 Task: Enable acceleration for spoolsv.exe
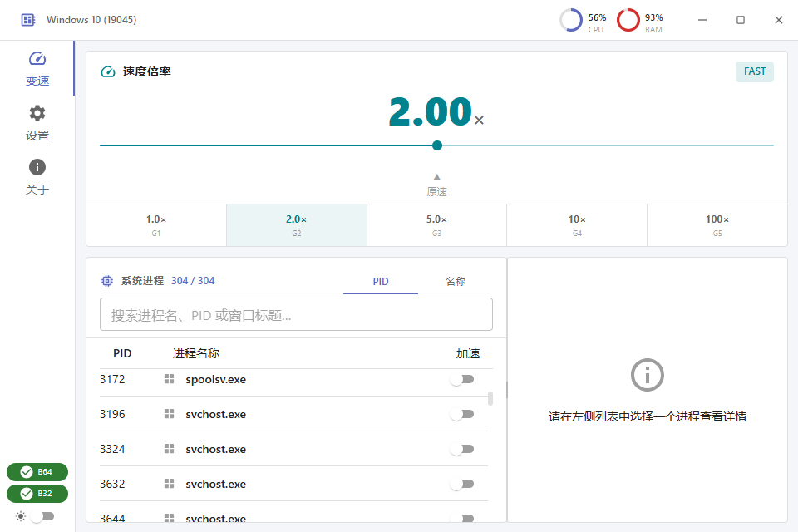[x=462, y=379]
